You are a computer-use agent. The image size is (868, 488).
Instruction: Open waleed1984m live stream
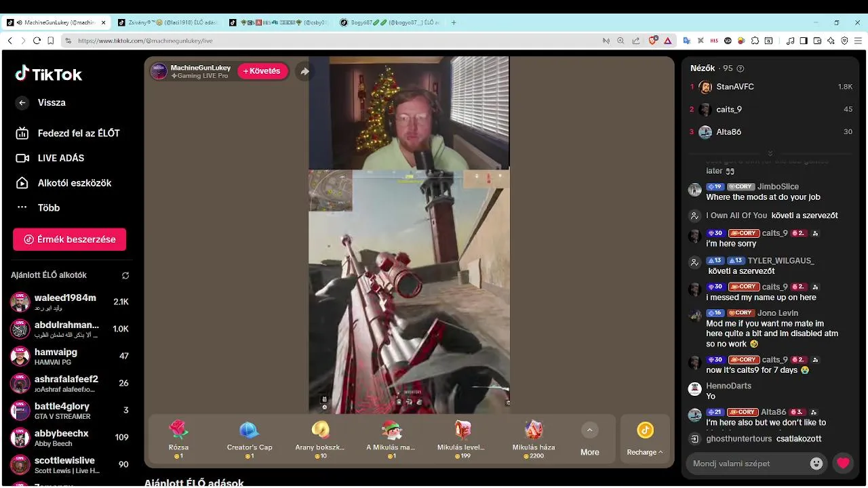[70, 302]
